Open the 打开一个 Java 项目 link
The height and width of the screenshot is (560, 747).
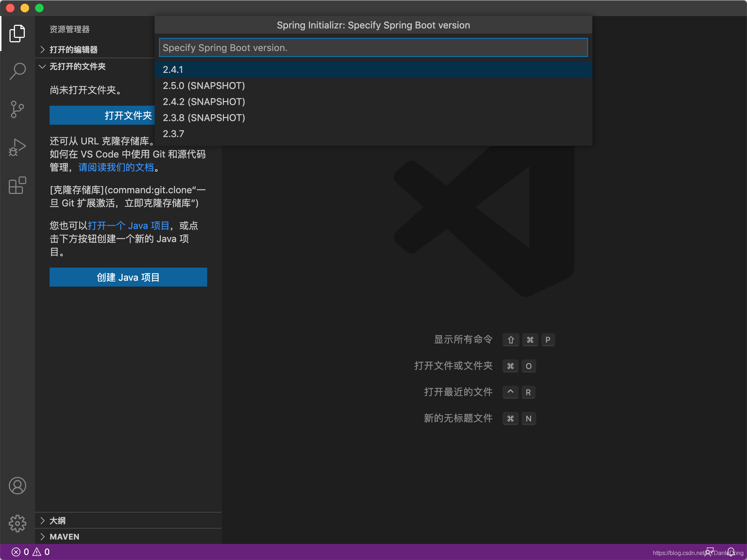click(128, 226)
